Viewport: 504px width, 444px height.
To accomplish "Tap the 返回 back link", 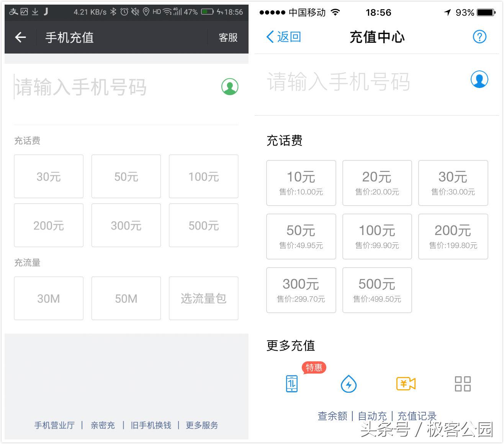I will (x=283, y=37).
